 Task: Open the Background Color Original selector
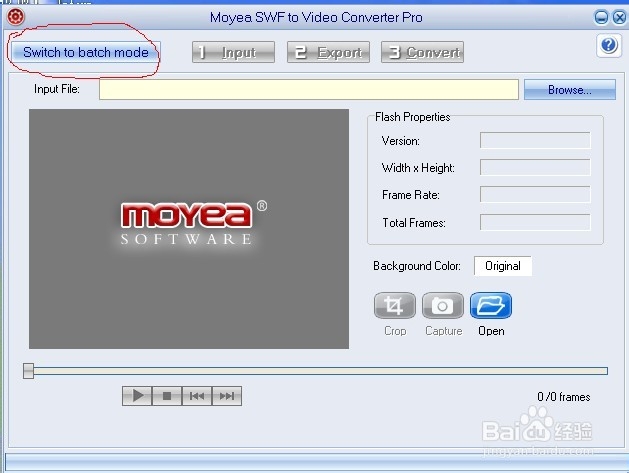(503, 266)
